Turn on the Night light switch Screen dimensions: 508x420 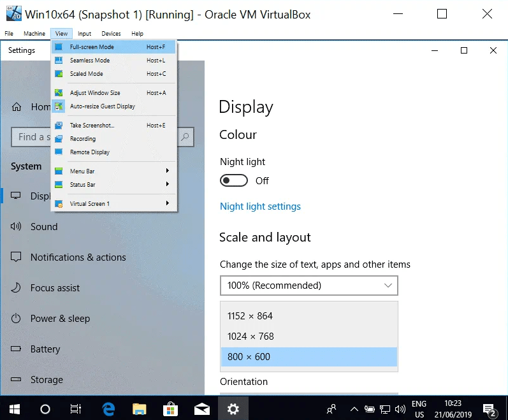click(233, 181)
